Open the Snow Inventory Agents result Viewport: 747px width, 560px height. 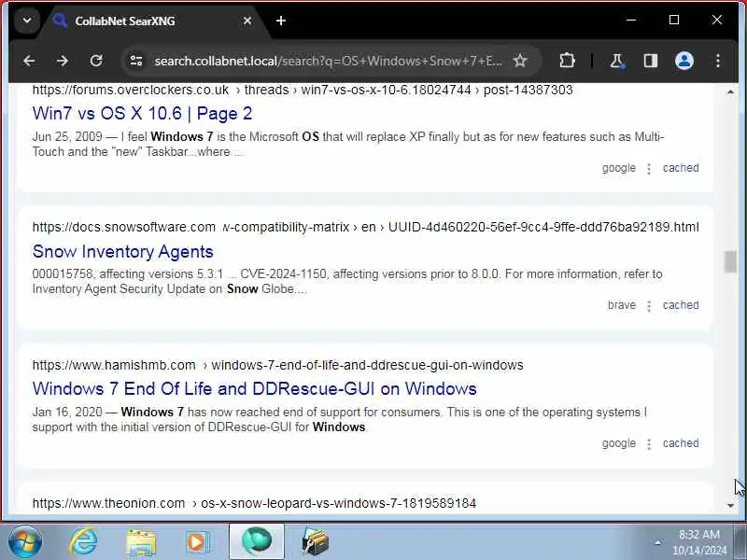pos(123,251)
